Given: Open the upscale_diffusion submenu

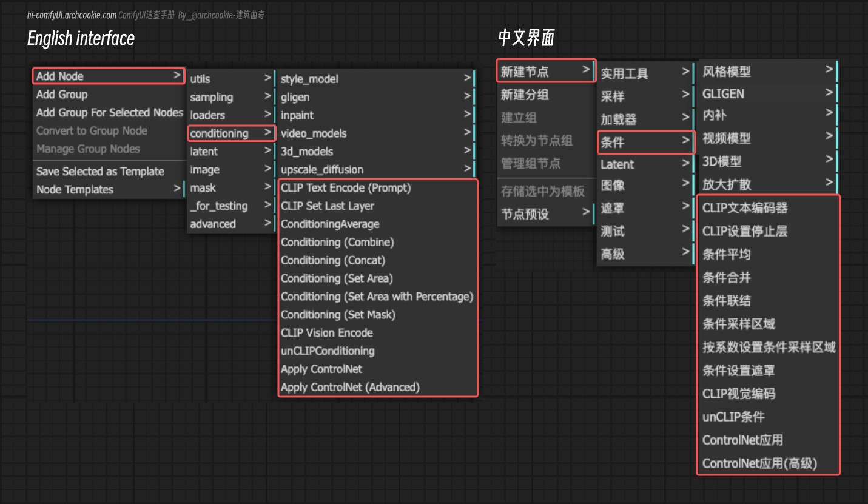Looking at the screenshot, I should [x=376, y=170].
